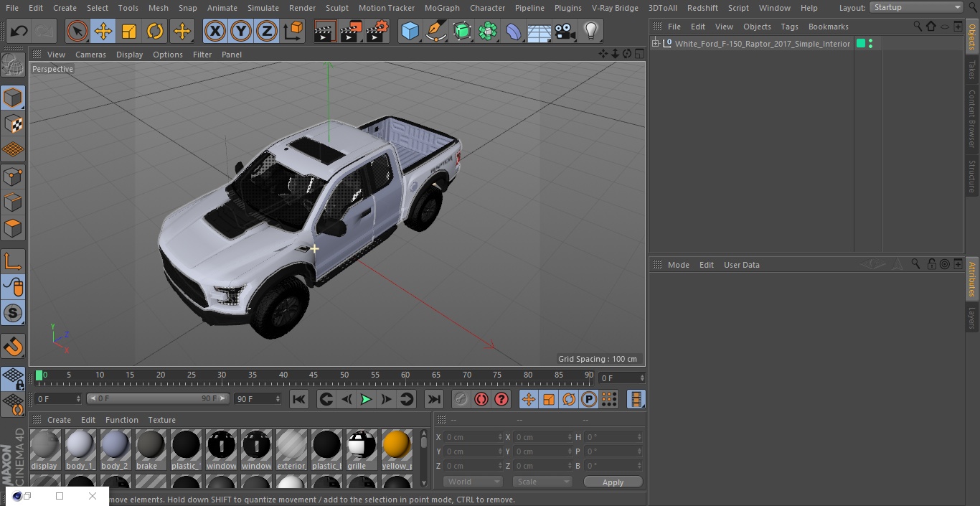Expand the White_Ford_F-150_Raptor object tree
Viewport: 980px width, 506px height.
[655, 44]
